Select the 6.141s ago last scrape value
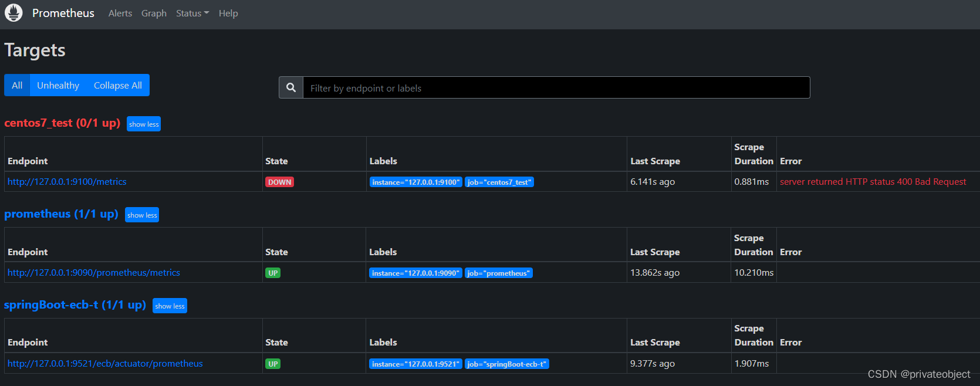Viewport: 980px width, 386px height. pyautogui.click(x=653, y=181)
